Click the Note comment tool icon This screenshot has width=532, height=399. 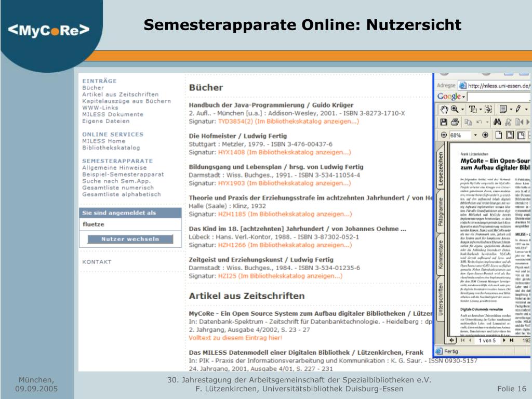point(503,109)
